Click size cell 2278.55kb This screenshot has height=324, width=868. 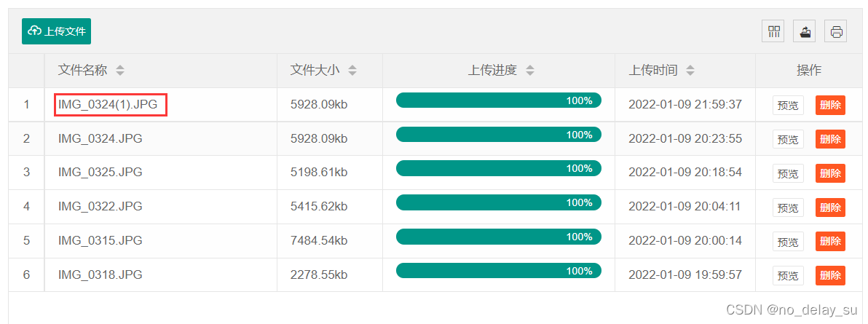point(319,274)
